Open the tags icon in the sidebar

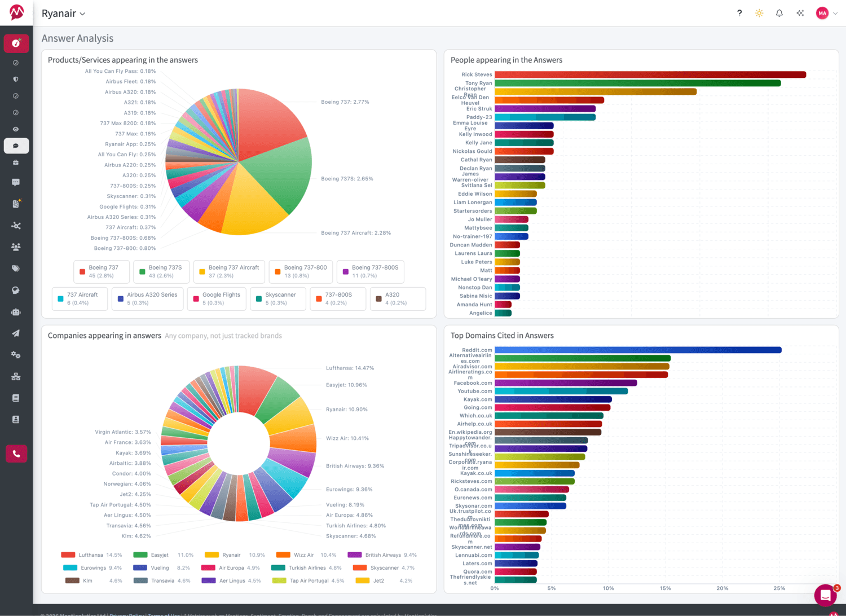(16, 269)
